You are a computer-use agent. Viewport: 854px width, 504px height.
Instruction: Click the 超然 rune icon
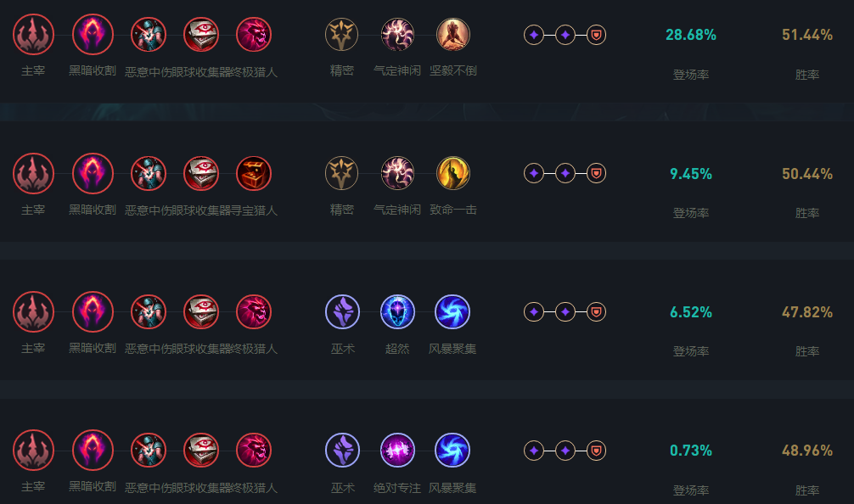pyautogui.click(x=397, y=312)
